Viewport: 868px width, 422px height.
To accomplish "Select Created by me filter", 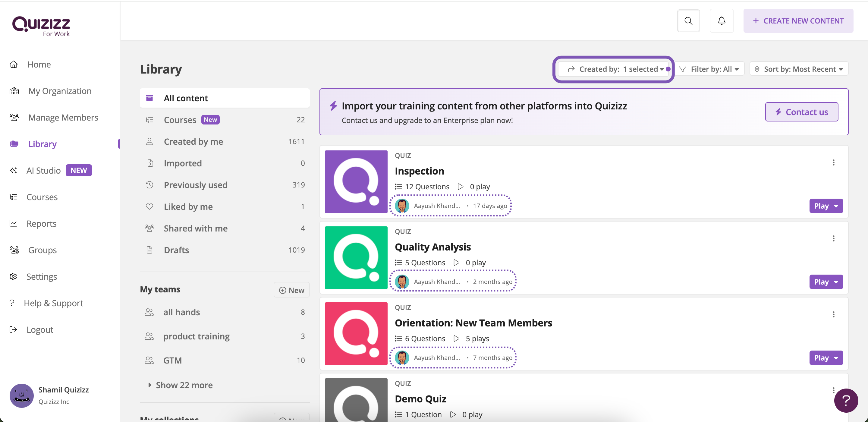I will pyautogui.click(x=225, y=142).
